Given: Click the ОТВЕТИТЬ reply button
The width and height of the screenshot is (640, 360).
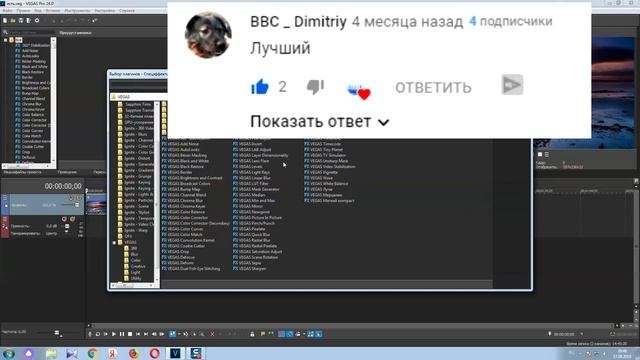Looking at the screenshot, I should point(433,87).
